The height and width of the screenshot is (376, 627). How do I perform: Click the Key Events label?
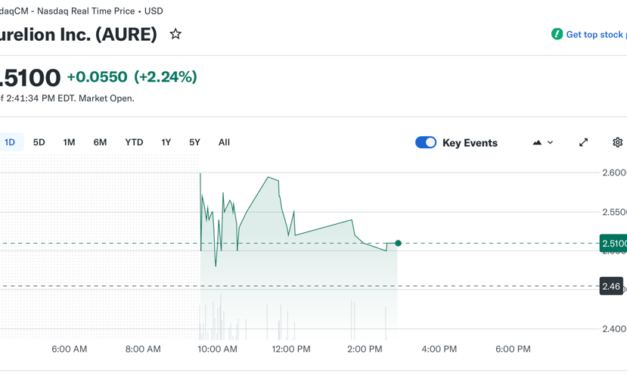pos(470,143)
